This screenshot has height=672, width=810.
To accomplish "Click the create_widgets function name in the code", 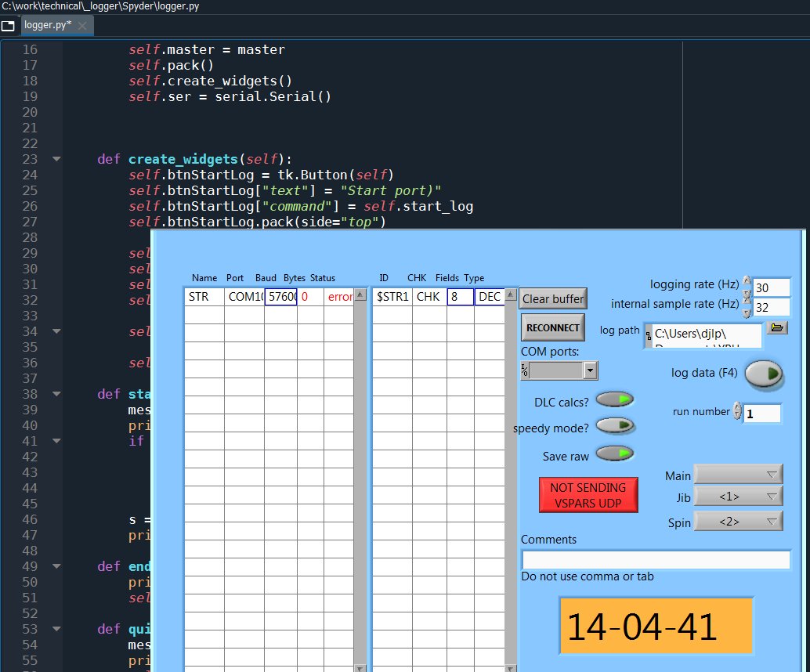I will (183, 159).
